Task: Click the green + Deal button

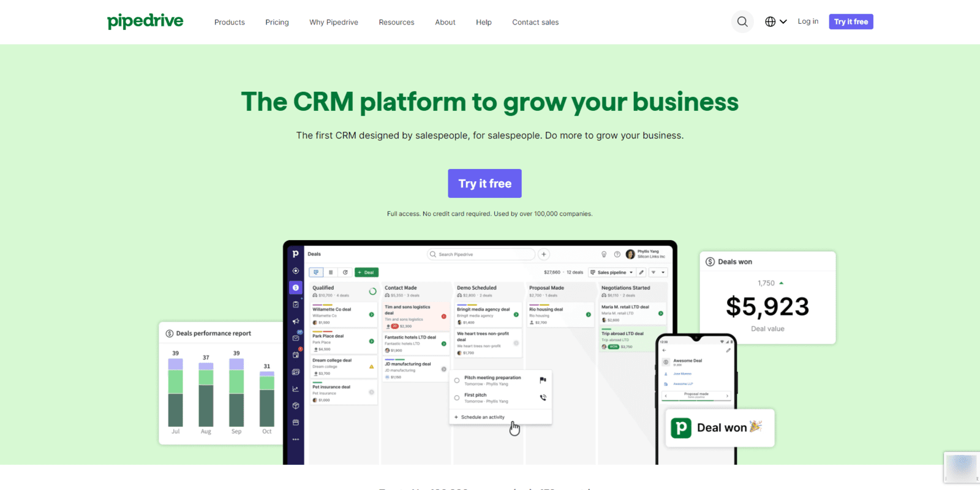Action: click(x=366, y=272)
